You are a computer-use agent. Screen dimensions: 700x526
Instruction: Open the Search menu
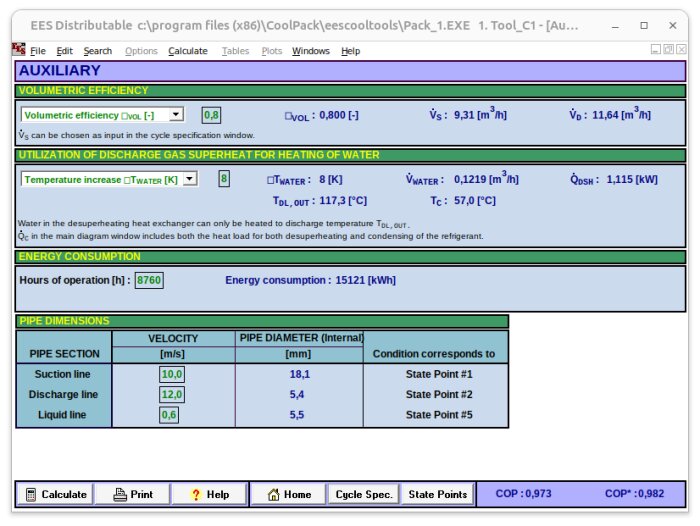click(98, 51)
